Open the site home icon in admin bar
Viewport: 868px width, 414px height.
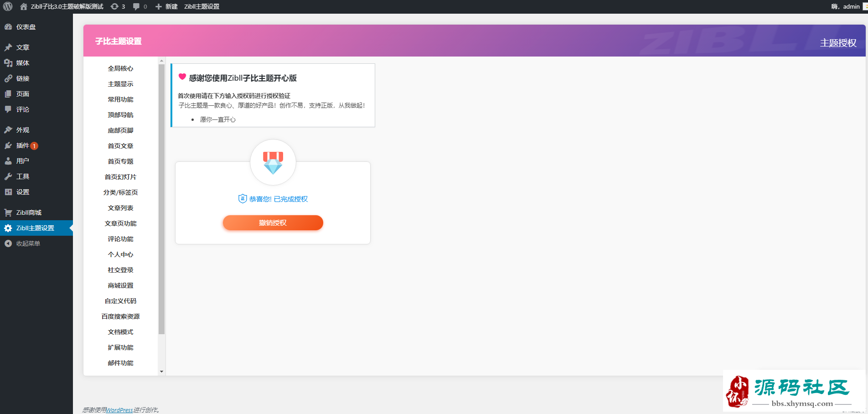pyautogui.click(x=24, y=6)
